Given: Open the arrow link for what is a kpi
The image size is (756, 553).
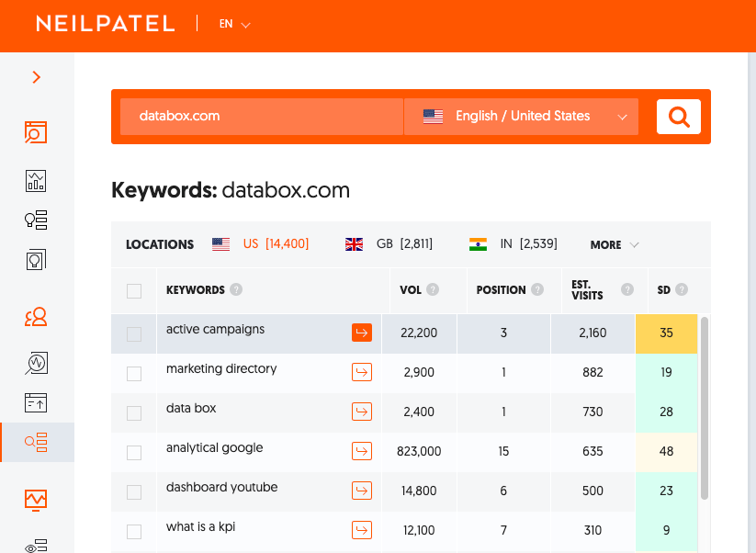Looking at the screenshot, I should tap(362, 530).
